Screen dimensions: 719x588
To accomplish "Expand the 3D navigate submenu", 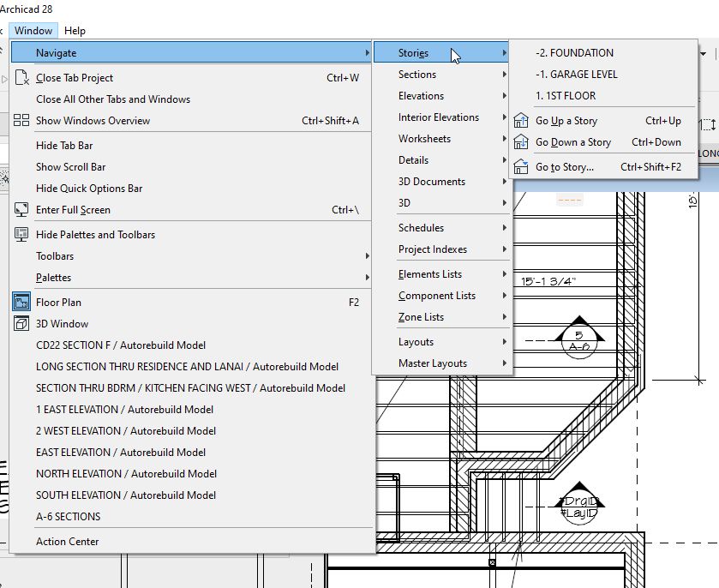I will point(442,203).
